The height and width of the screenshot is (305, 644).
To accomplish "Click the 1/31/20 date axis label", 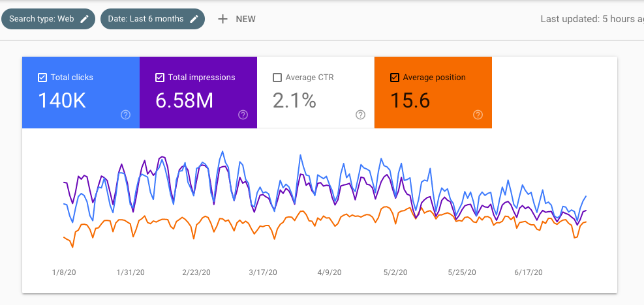I will (130, 272).
